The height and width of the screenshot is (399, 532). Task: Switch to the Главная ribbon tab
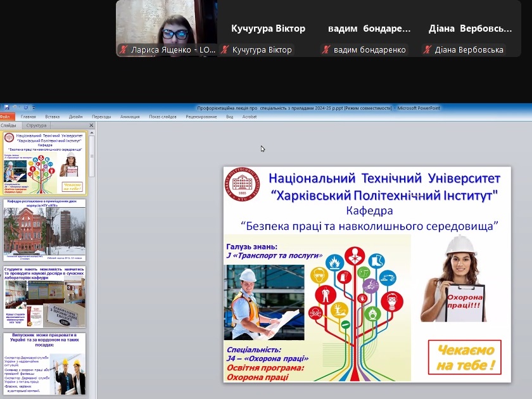(28, 117)
